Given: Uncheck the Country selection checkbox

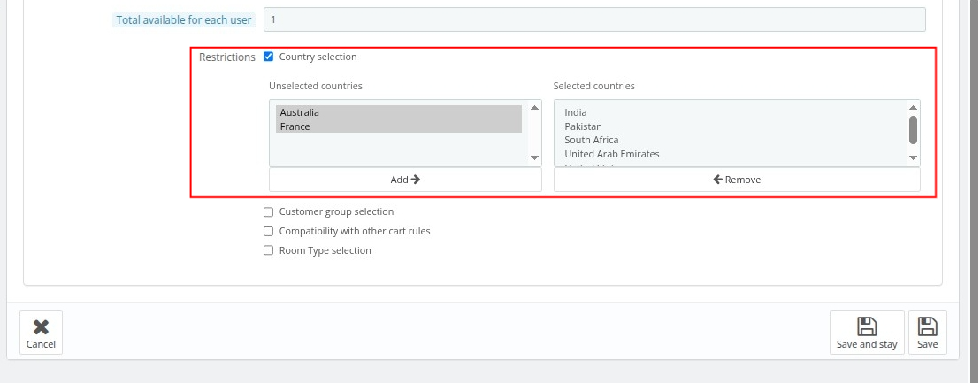Looking at the screenshot, I should [x=269, y=57].
